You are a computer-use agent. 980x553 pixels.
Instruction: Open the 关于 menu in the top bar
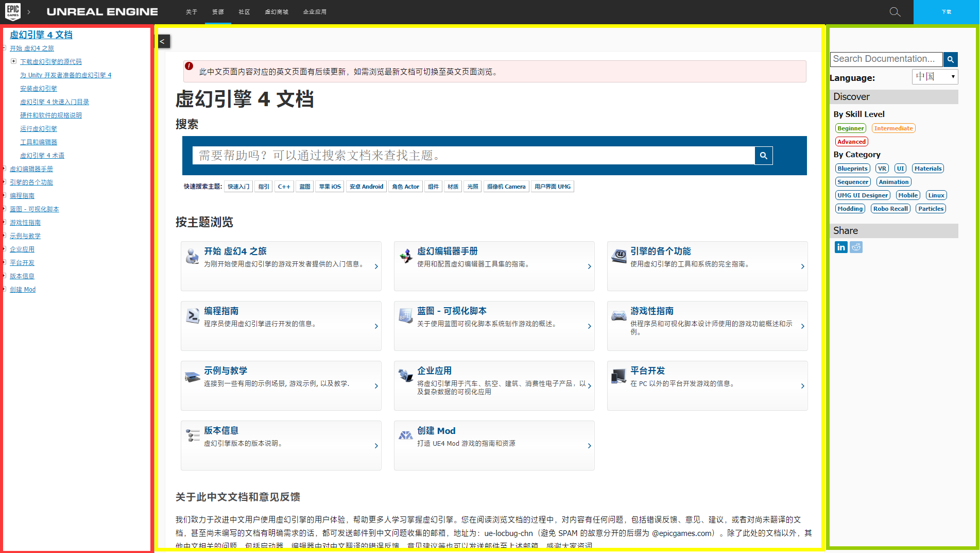192,12
